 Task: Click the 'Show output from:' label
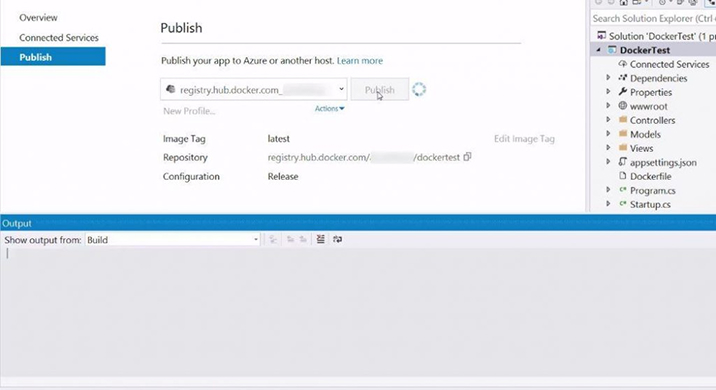pyautogui.click(x=43, y=240)
